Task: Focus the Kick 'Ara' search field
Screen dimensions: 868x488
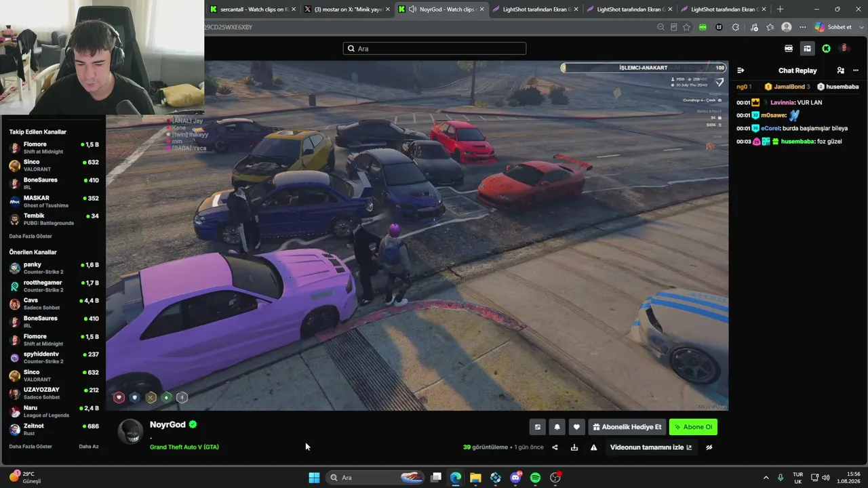Action: point(435,49)
